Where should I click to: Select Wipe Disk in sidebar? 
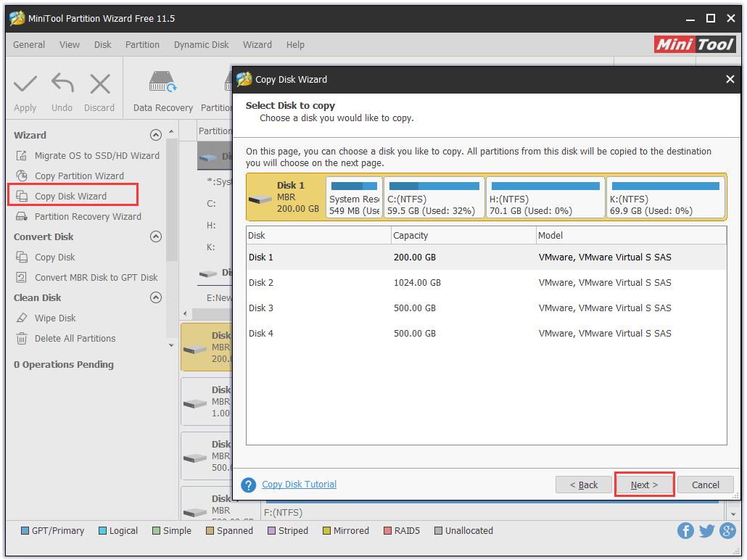(55, 318)
